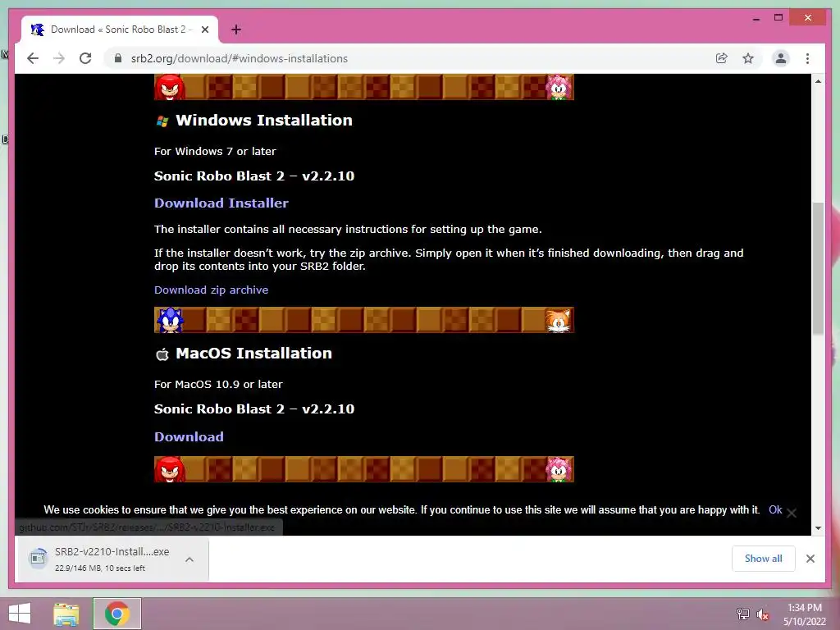Screen dimensions: 840x630
Task: Open the Chrome profile menu
Action: [781, 58]
